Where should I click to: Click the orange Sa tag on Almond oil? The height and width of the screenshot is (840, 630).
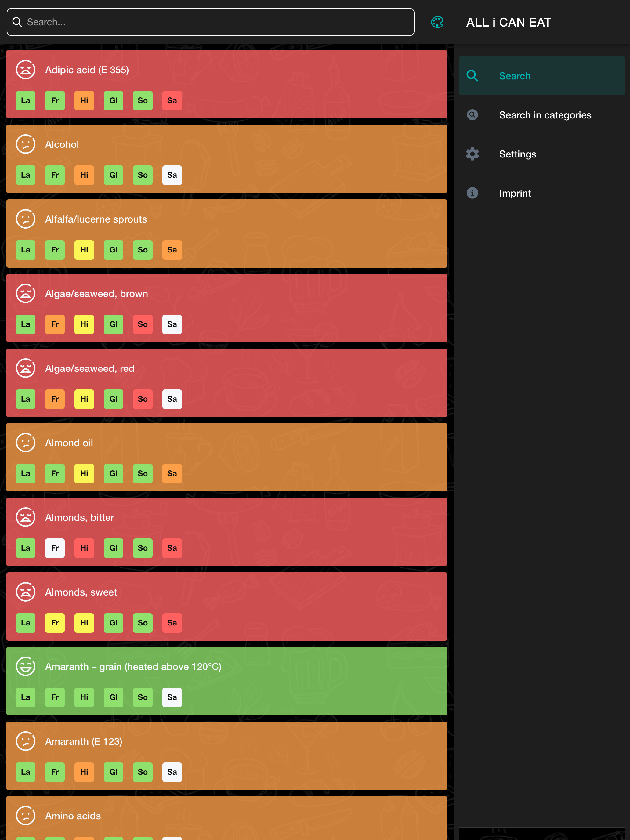click(x=172, y=473)
